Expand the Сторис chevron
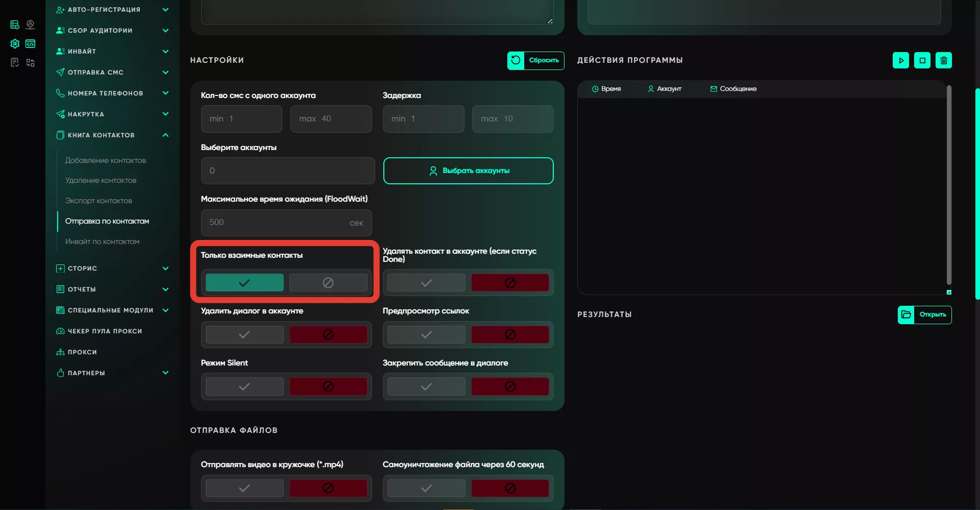 click(x=165, y=269)
